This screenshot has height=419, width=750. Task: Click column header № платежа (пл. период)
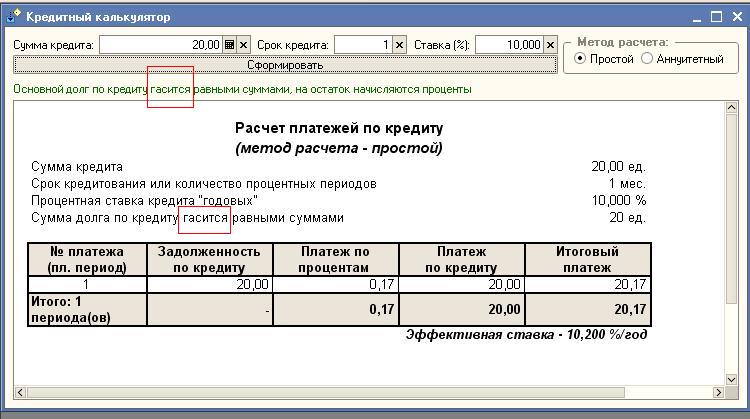click(87, 259)
